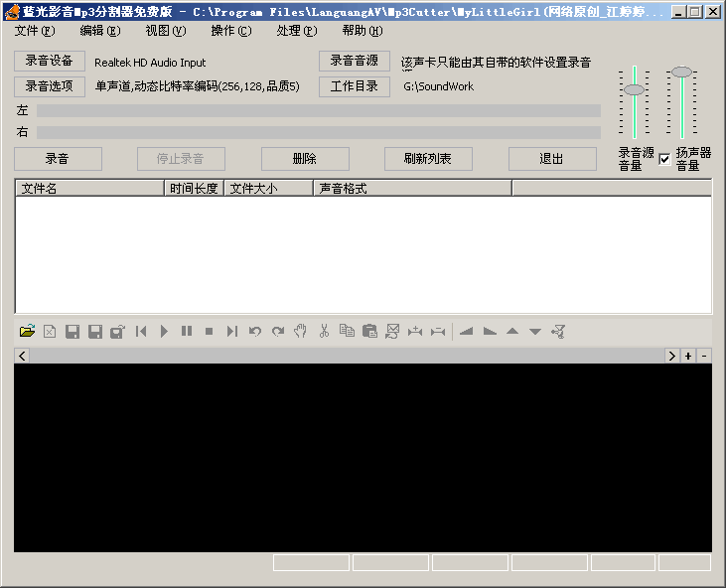Click the 删除 button
The height and width of the screenshot is (588, 726).
(305, 159)
